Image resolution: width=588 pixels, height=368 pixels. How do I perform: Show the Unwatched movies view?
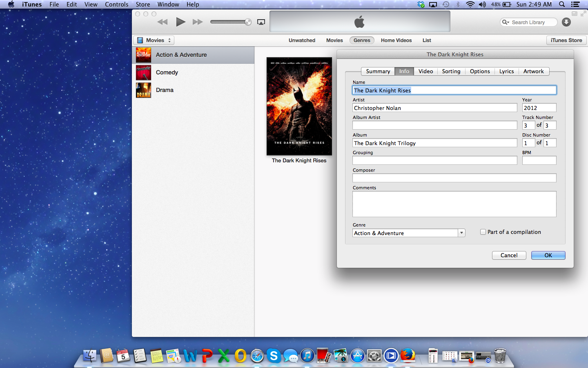[302, 40]
